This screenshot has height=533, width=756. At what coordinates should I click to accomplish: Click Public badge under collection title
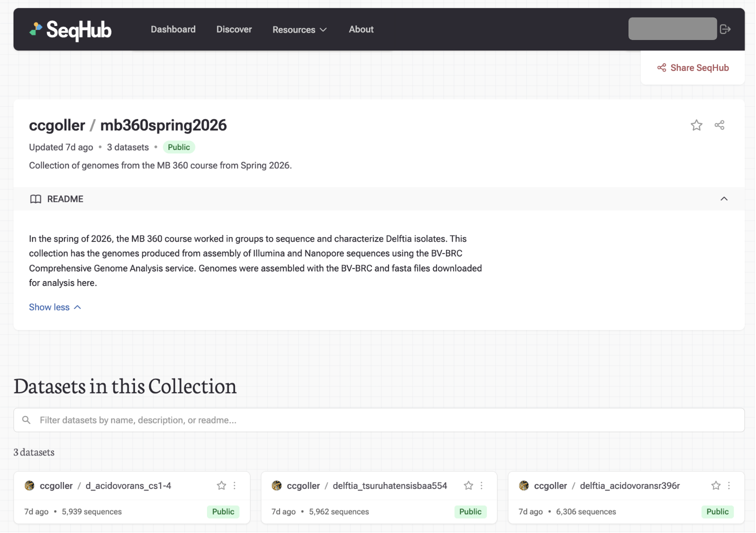click(179, 147)
